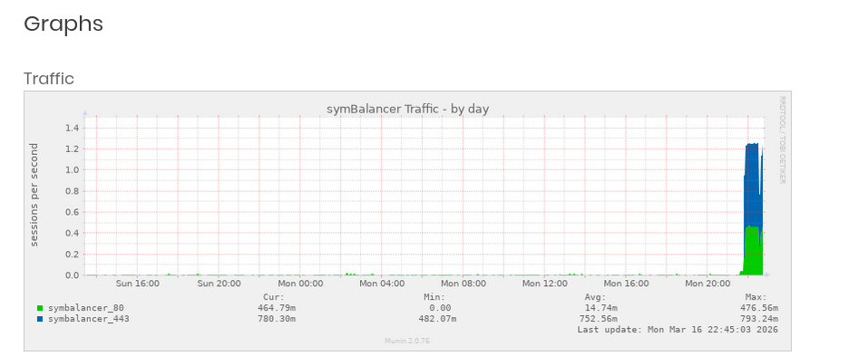Click the 'Mon 12:00' x-axis label
Screen dimensions: 868x356
[545, 284]
